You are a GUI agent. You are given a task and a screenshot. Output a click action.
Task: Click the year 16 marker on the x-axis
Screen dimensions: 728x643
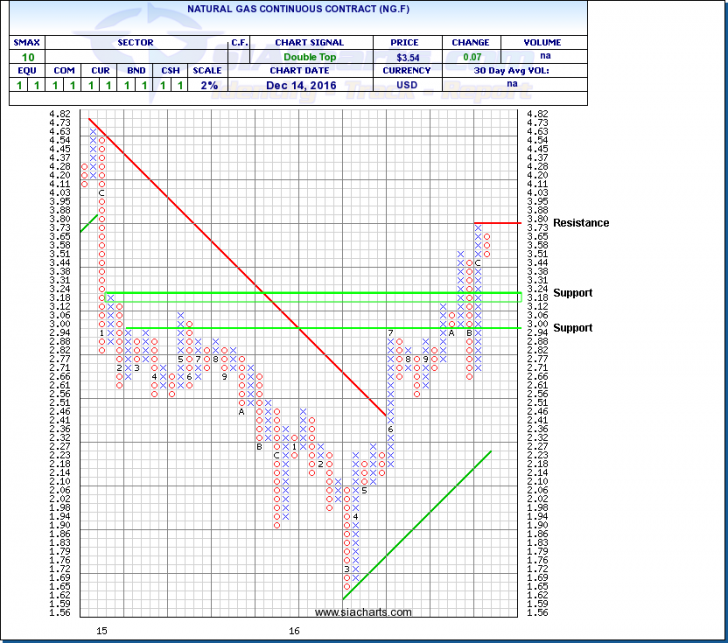295,631
